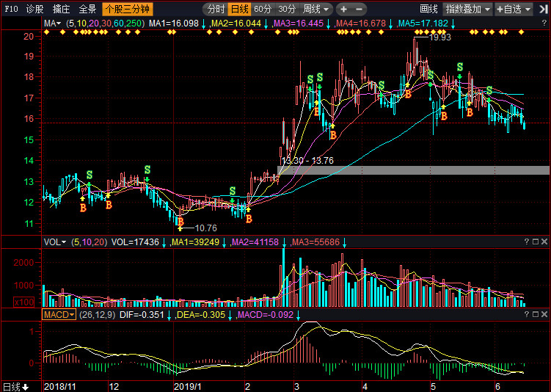Viewport: 551px width, 392px height.
Task: Open the 周线 period dropdown
Action: click(x=316, y=10)
